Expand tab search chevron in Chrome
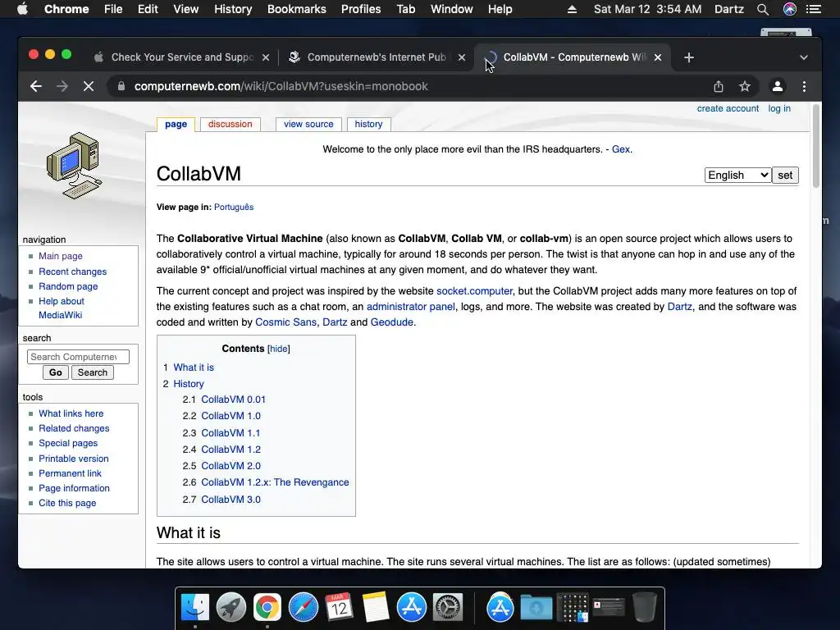The image size is (840, 630). pyautogui.click(x=804, y=57)
